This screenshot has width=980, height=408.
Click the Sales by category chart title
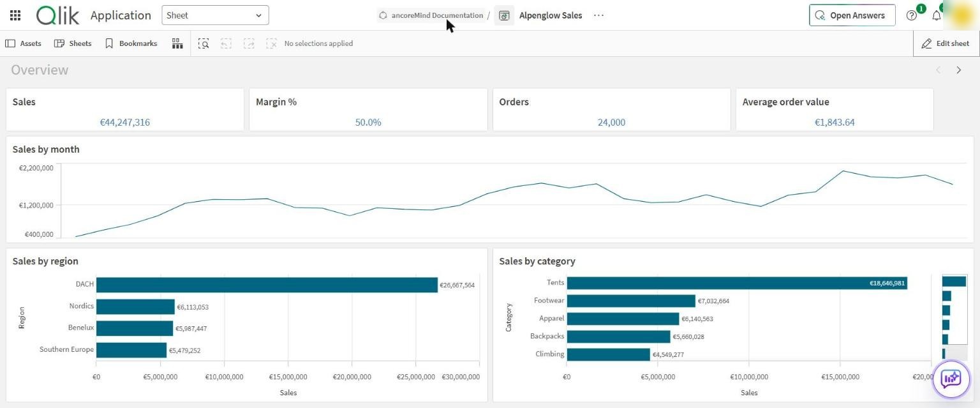click(537, 261)
